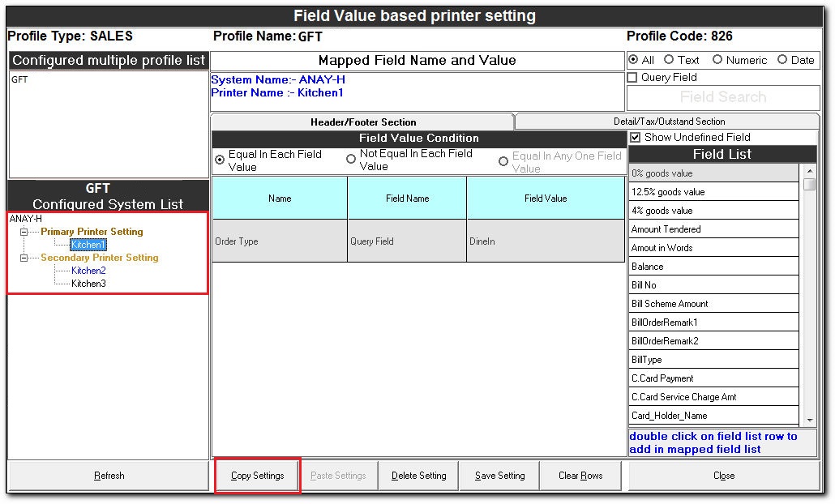
Task: Click the Clear Rows button
Action: [x=580, y=476]
